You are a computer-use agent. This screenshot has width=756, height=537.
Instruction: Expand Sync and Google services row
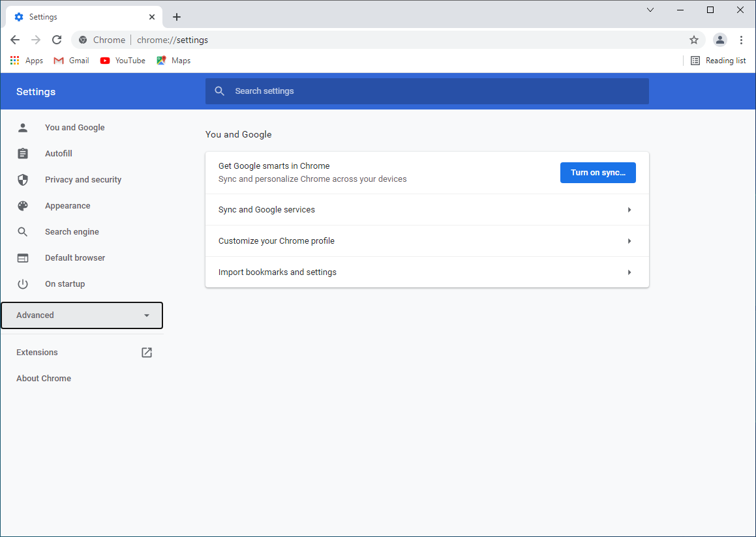point(427,210)
